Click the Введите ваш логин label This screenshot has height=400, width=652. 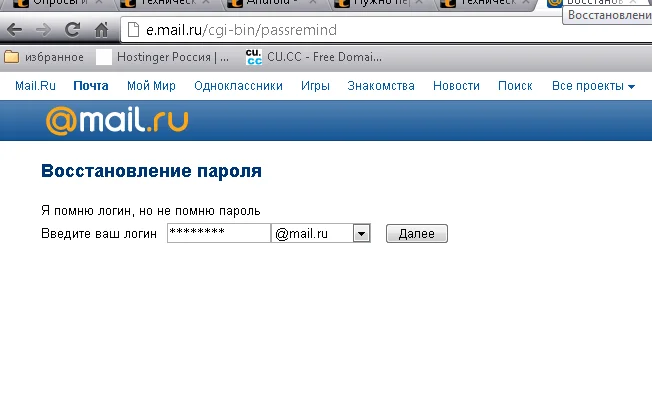tap(99, 234)
